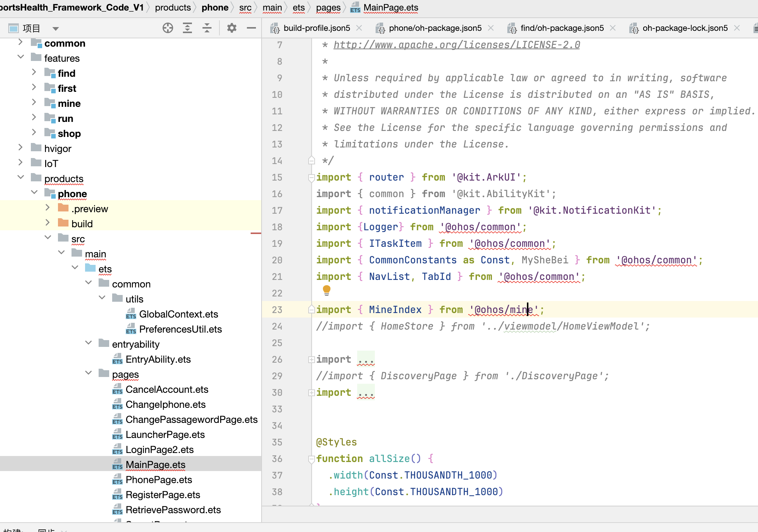Select the EntryAbility.ets file icon
The image size is (758, 532).
[117, 359]
